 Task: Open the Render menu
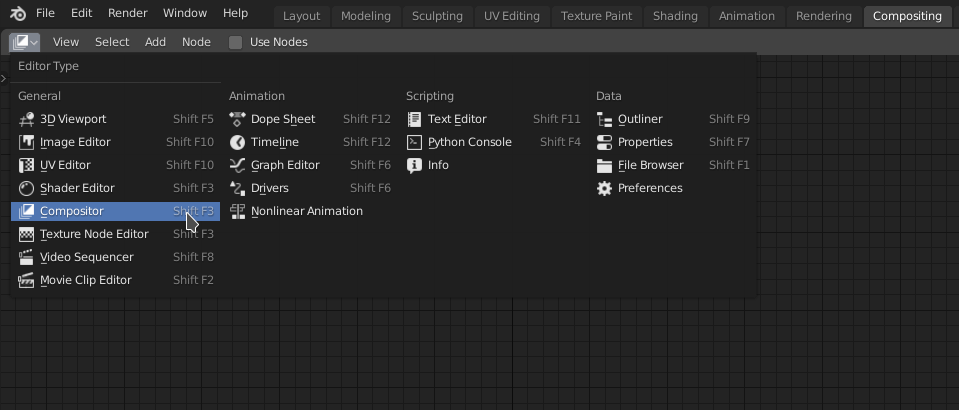click(128, 13)
